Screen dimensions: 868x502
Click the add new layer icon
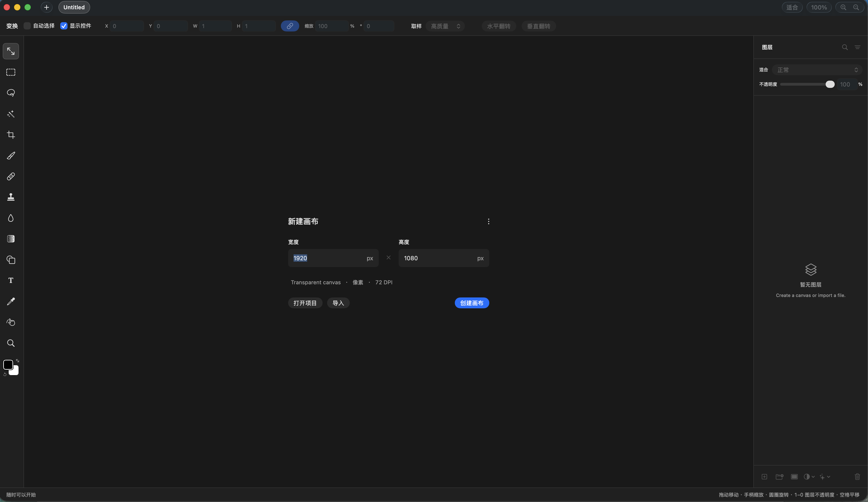point(764,477)
